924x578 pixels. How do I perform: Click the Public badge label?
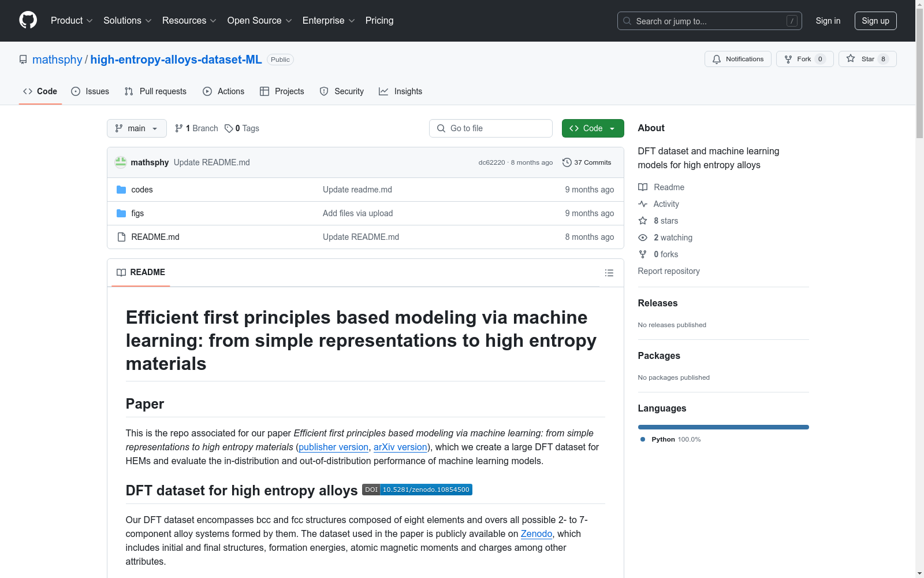[x=280, y=60]
